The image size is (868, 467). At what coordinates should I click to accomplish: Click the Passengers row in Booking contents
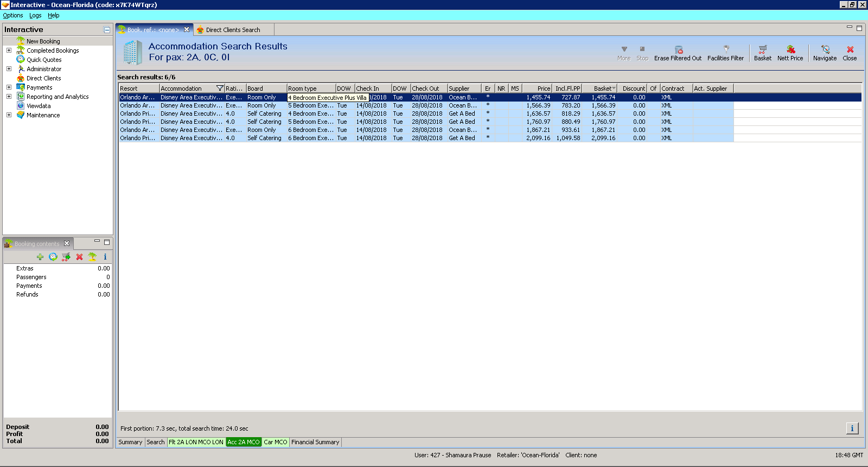tap(58, 277)
